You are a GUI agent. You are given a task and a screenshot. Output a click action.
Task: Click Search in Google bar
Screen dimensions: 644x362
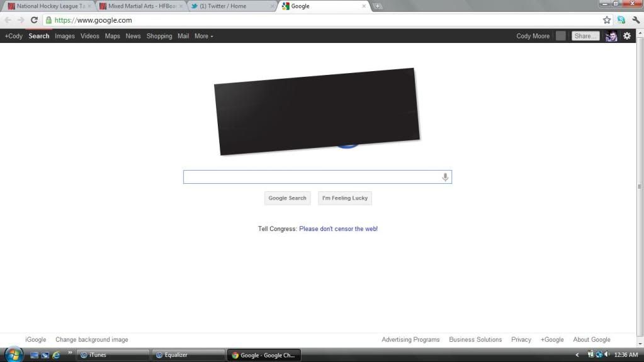coord(39,36)
